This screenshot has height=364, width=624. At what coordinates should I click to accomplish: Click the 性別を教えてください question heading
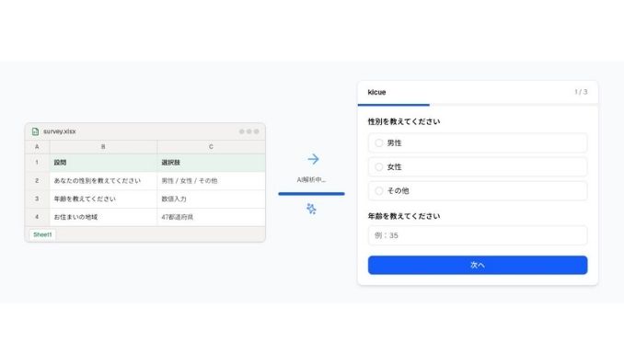click(404, 121)
